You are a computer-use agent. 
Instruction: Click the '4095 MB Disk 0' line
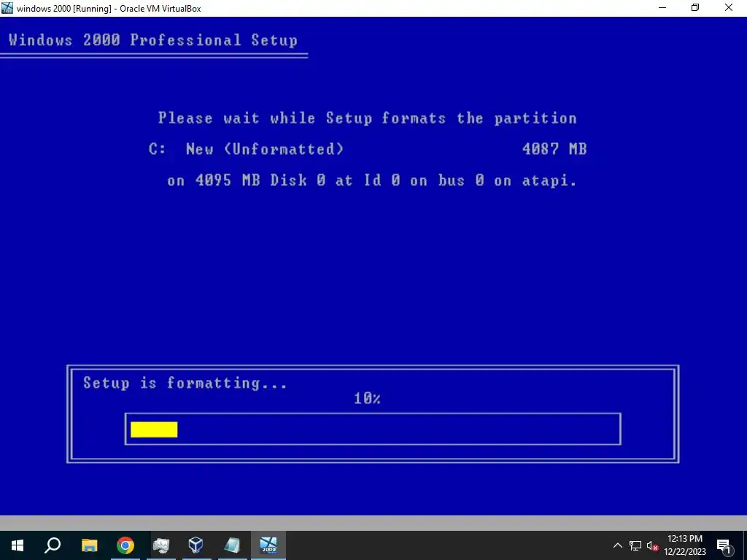click(x=371, y=181)
